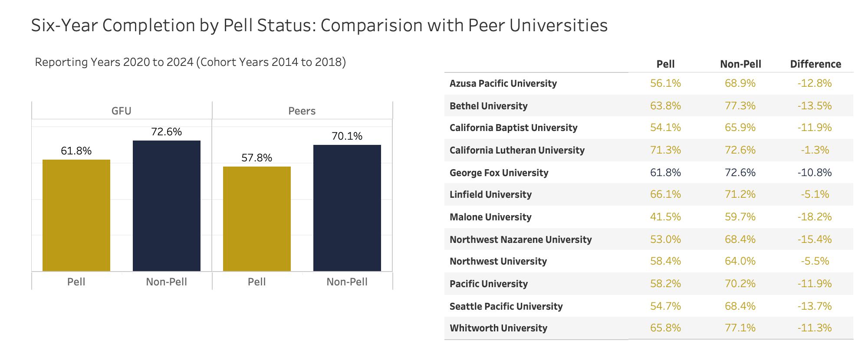Select the Peers Non-Pell navy bar

click(x=347, y=208)
